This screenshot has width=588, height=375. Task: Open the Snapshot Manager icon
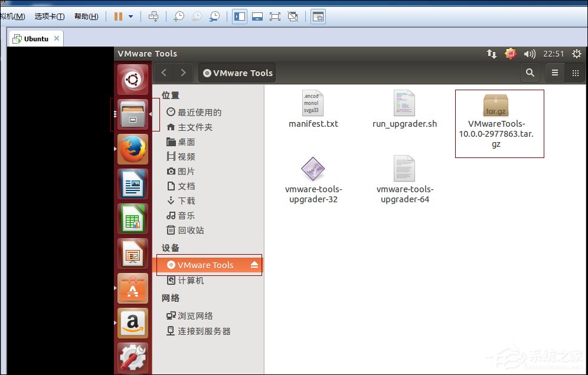(214, 17)
